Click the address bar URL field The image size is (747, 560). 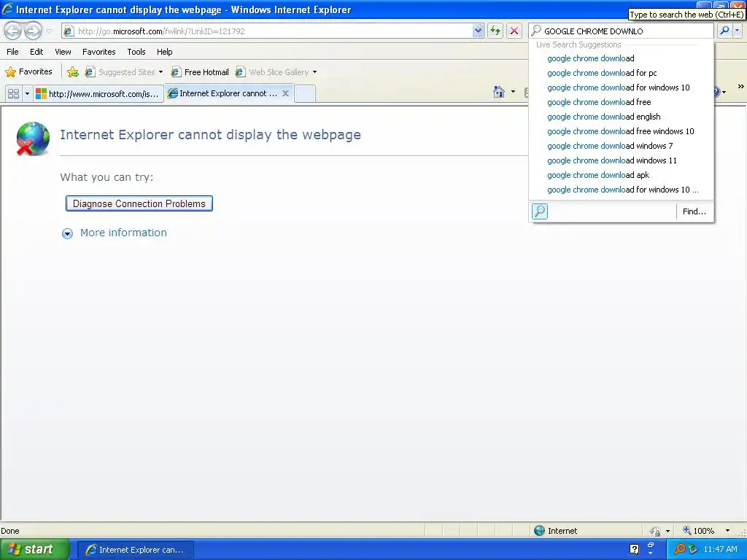click(x=267, y=31)
